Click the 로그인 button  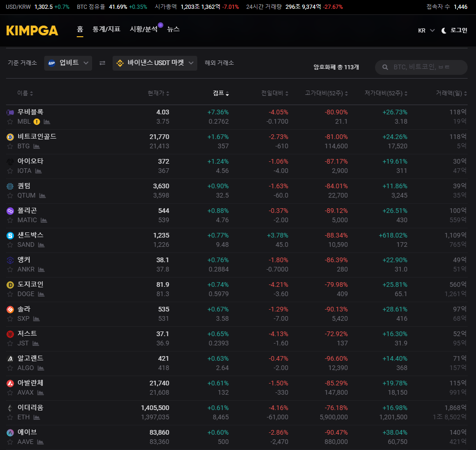459,30
